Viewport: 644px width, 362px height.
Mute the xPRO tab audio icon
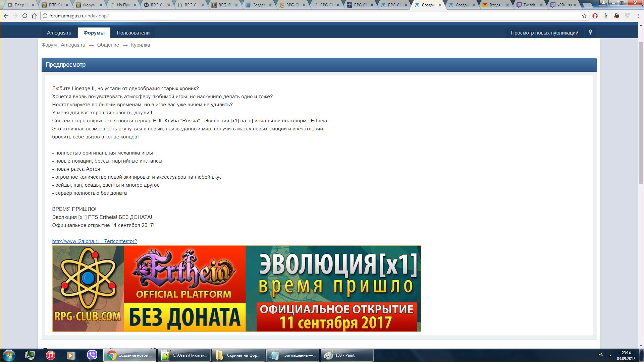coord(570,5)
